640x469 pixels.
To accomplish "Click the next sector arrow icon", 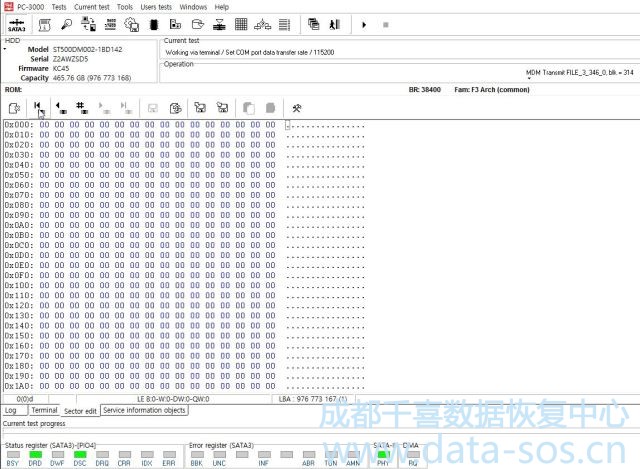I will point(104,108).
